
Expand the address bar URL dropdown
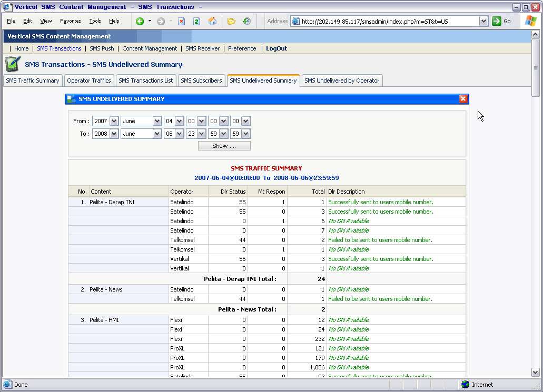483,21
